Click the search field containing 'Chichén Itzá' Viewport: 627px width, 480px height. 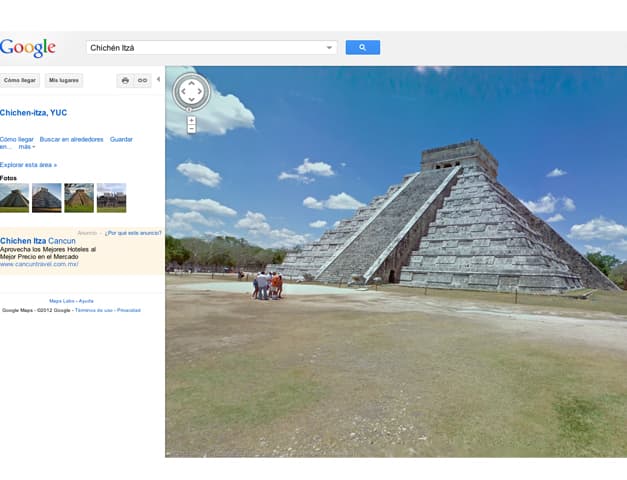coord(205,47)
